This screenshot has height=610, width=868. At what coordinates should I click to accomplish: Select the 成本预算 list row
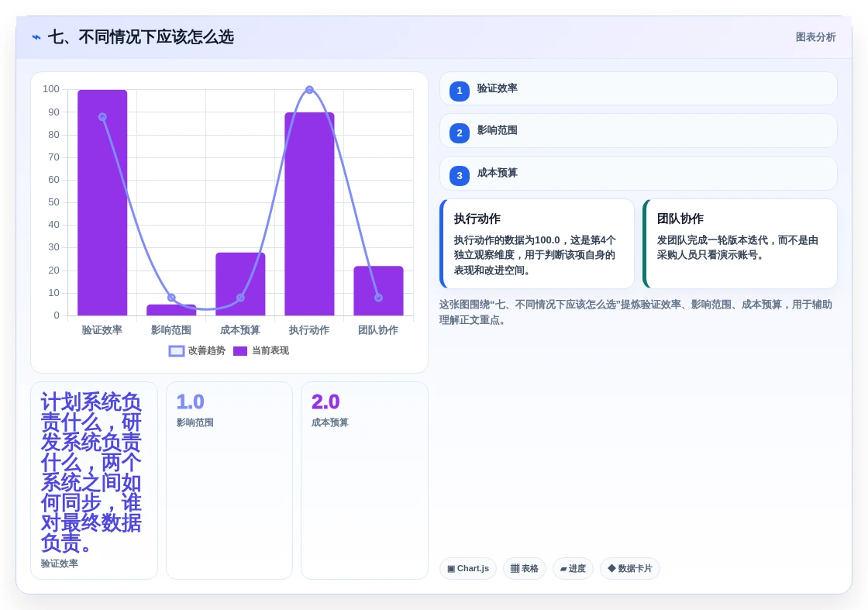(x=639, y=174)
